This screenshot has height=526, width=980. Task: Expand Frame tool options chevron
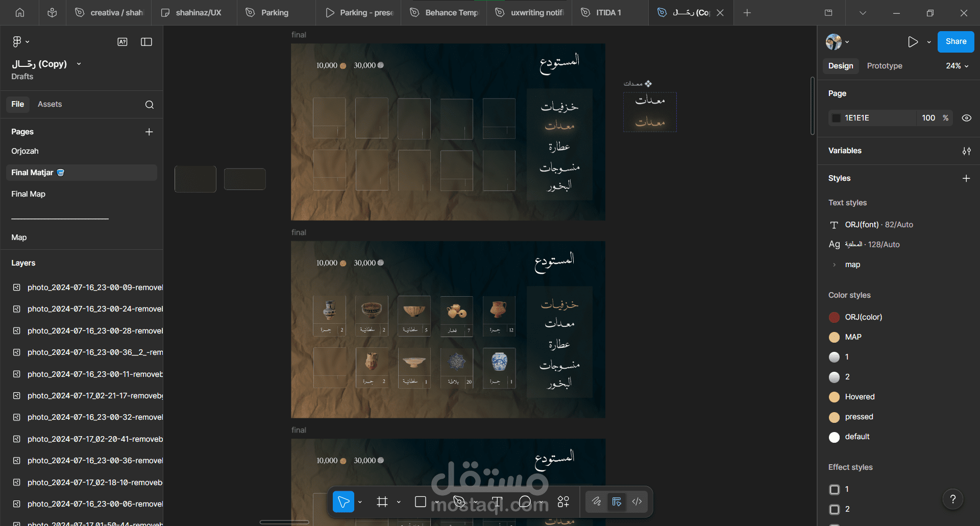399,502
